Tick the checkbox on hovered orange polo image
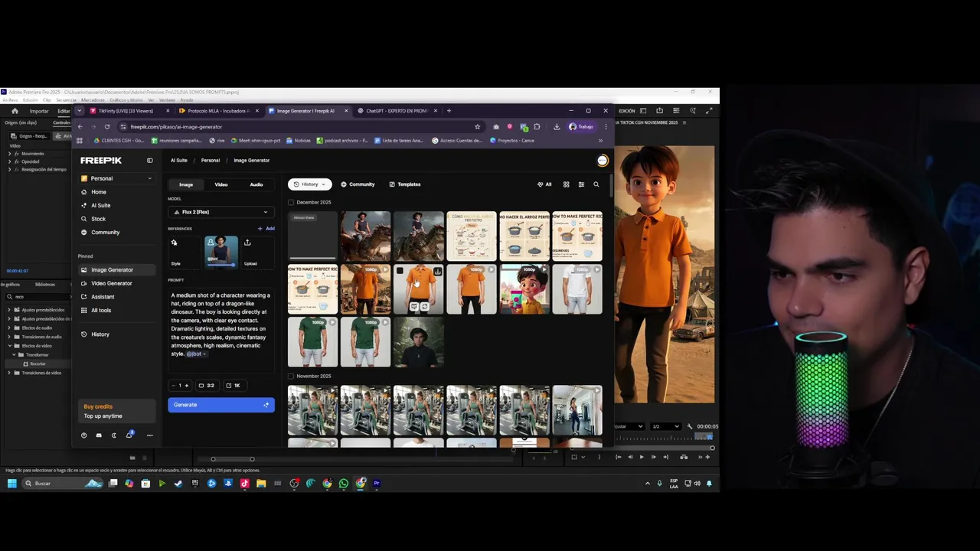 coord(400,271)
